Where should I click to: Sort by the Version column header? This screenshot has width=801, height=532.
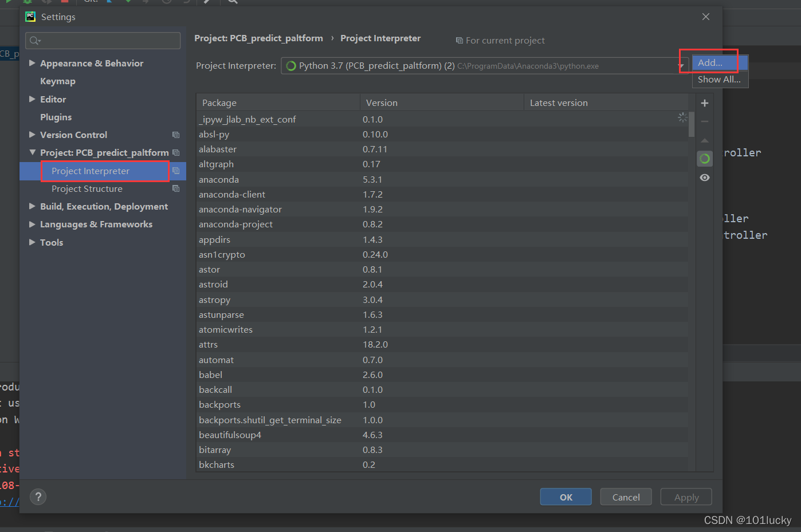coord(442,103)
